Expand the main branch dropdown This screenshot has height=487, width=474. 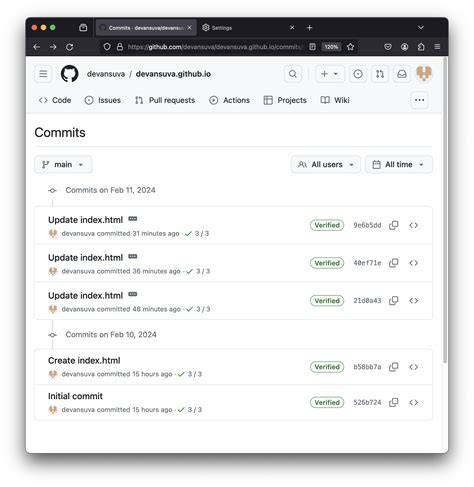coord(63,164)
